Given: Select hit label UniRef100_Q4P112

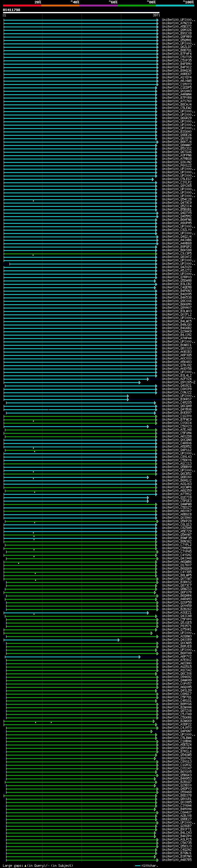Looking at the screenshot, I should click(x=177, y=450).
